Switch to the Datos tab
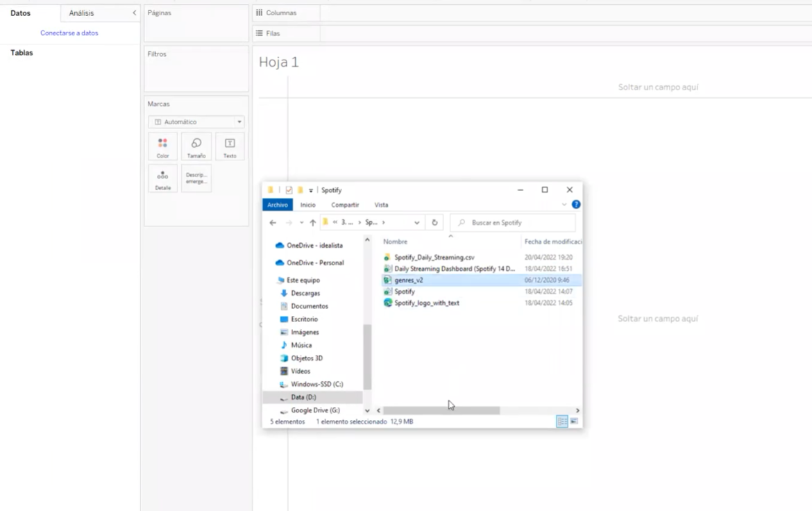This screenshot has height=511, width=812. [21, 13]
